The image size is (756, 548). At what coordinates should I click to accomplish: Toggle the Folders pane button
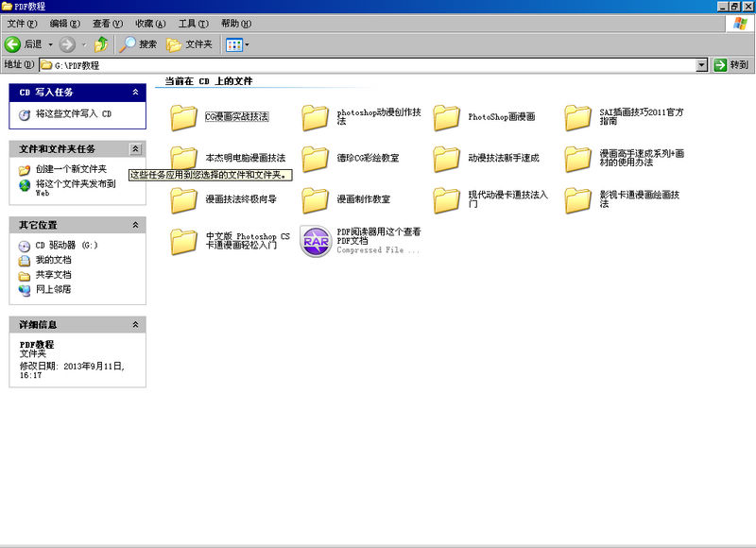point(190,44)
